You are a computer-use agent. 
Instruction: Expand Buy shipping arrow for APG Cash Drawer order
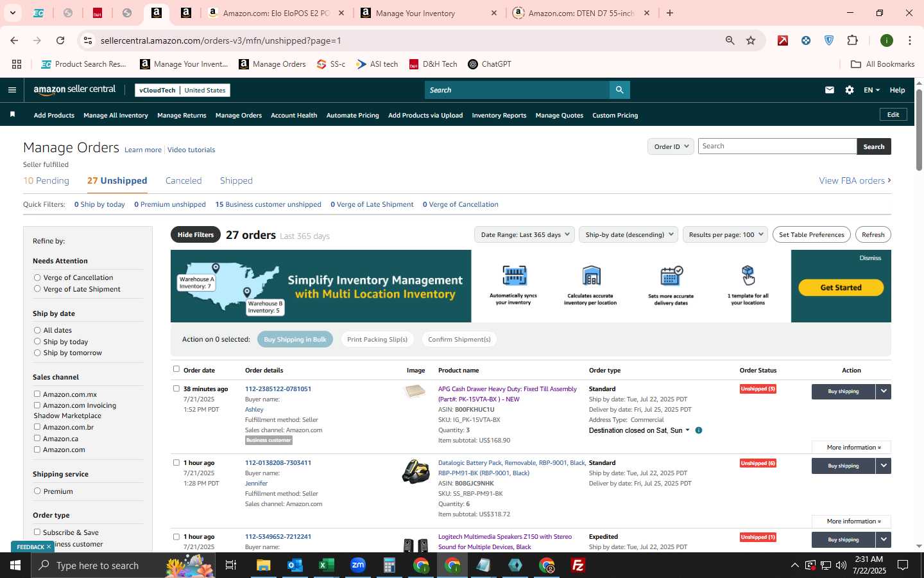tap(884, 391)
